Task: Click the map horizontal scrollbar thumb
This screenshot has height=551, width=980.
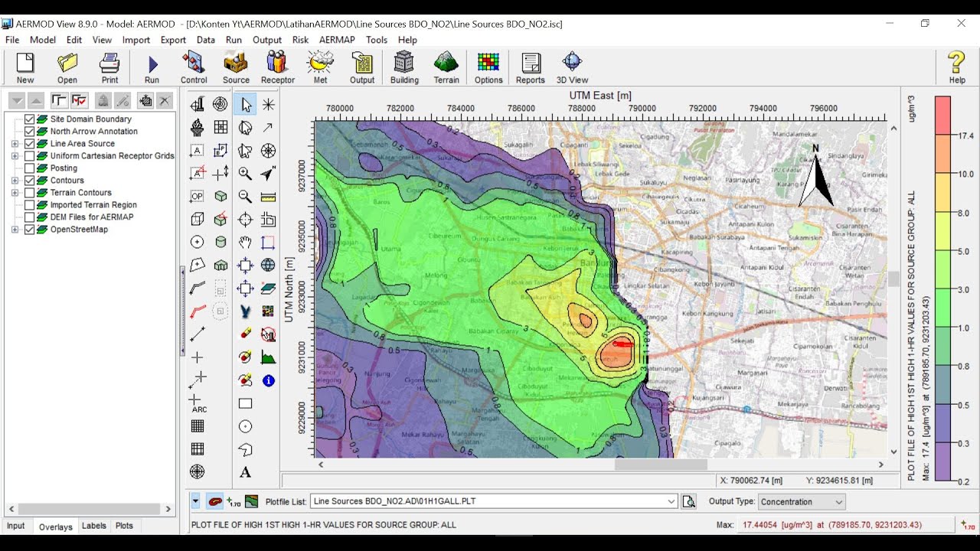Action: click(661, 465)
